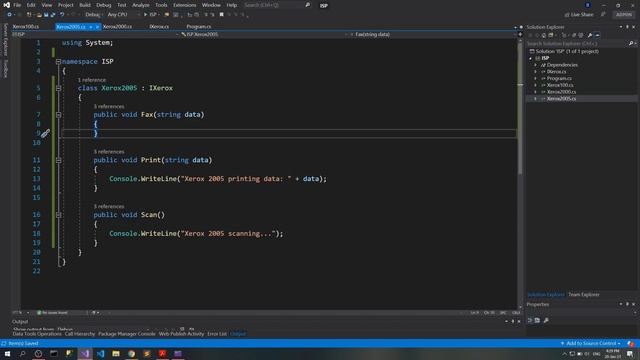Collapse the Xerox2005 class block
Image resolution: width=640 pixels, height=360 pixels.
pos(58,88)
